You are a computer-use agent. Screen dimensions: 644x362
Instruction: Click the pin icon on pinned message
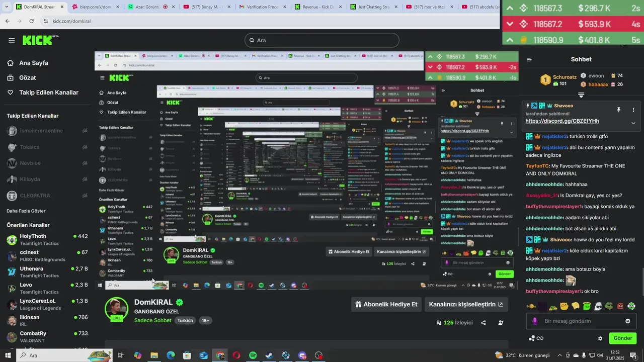point(619,110)
